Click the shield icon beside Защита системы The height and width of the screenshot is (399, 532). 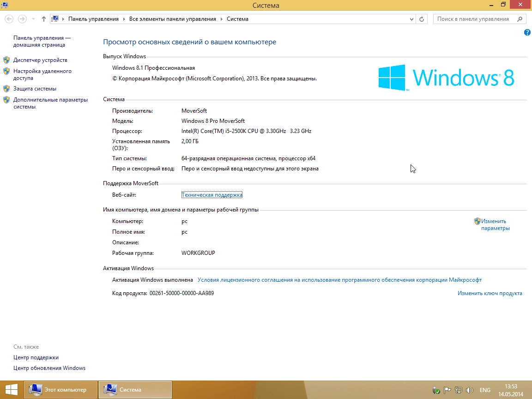(6, 89)
